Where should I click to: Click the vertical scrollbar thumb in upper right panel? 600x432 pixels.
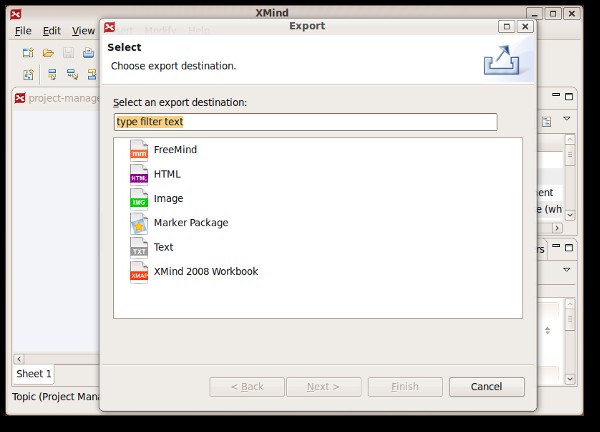[570, 155]
